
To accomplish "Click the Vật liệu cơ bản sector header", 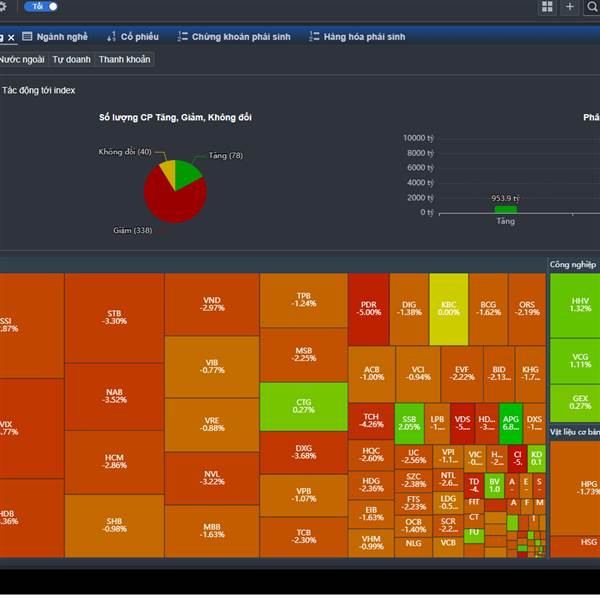I will tap(575, 432).
